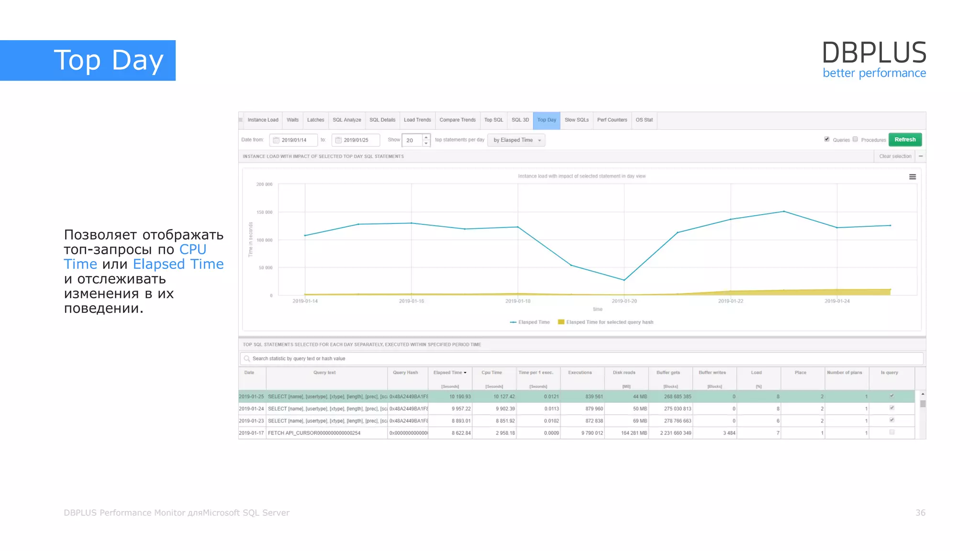Toggle Is query checkbox for 2019-01-17 row
The height and width of the screenshot is (551, 980).
click(892, 432)
